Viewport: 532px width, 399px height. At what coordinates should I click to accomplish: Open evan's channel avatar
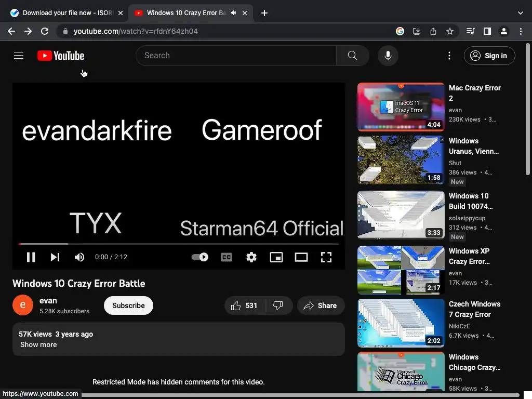23,305
